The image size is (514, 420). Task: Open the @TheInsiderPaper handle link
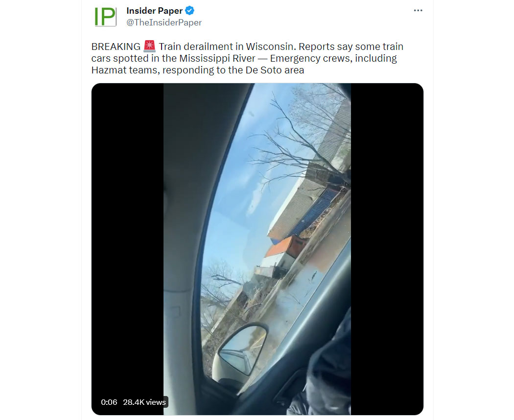click(x=164, y=23)
